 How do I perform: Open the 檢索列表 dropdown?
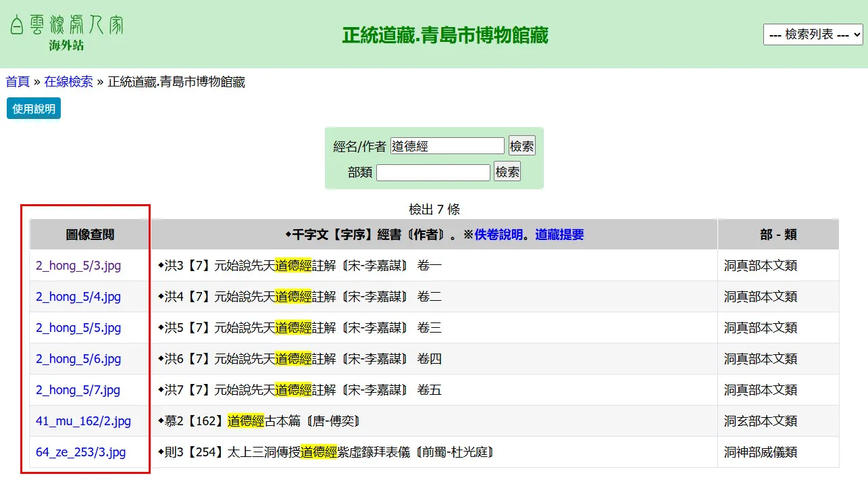pos(813,34)
